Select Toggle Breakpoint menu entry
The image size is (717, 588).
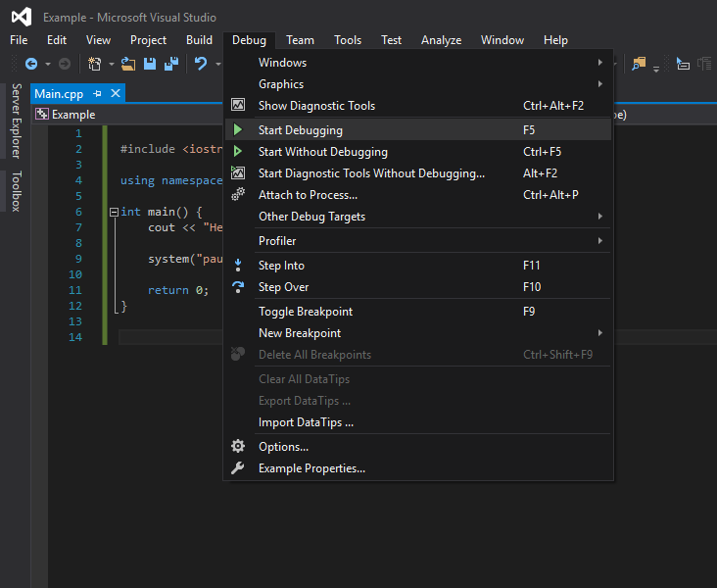point(418,312)
